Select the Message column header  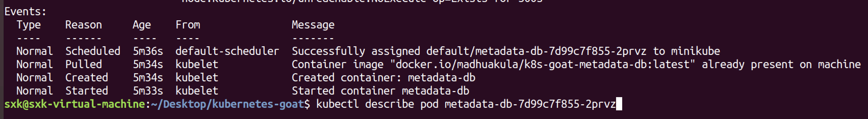[x=313, y=25]
